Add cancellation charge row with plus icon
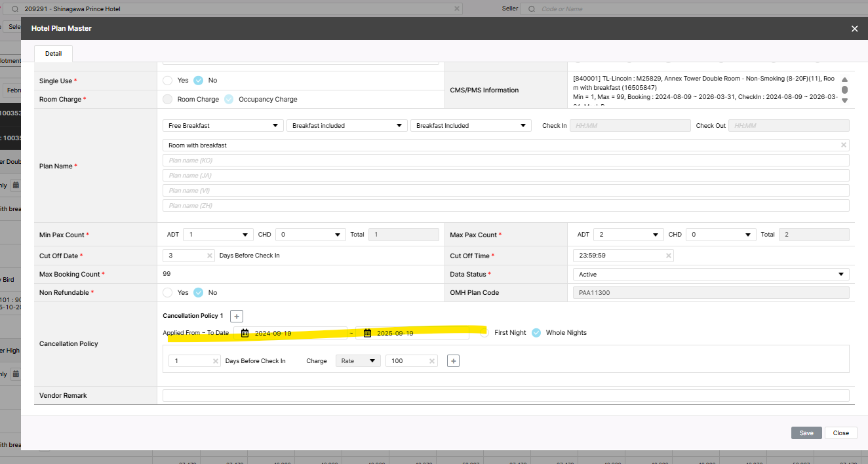Screen dimensions: 868x464 click(453, 360)
